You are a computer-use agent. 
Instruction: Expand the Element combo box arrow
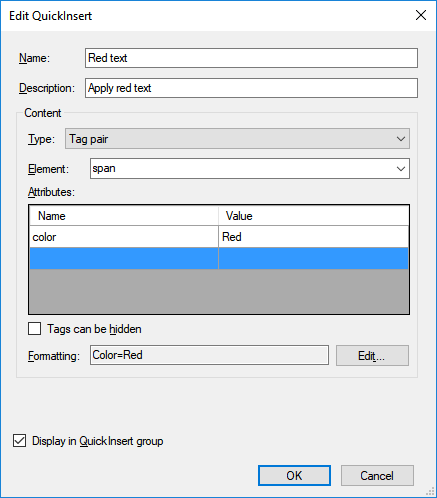point(401,169)
